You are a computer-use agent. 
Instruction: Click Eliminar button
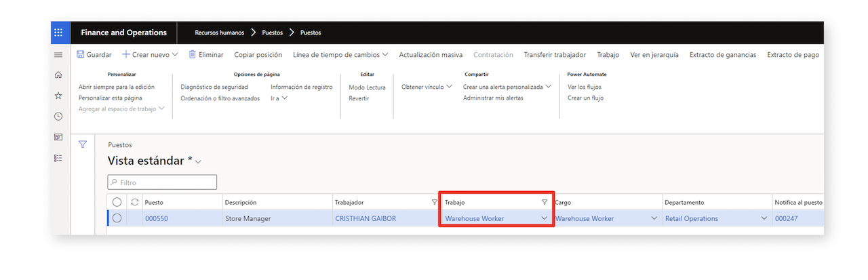pyautogui.click(x=206, y=55)
